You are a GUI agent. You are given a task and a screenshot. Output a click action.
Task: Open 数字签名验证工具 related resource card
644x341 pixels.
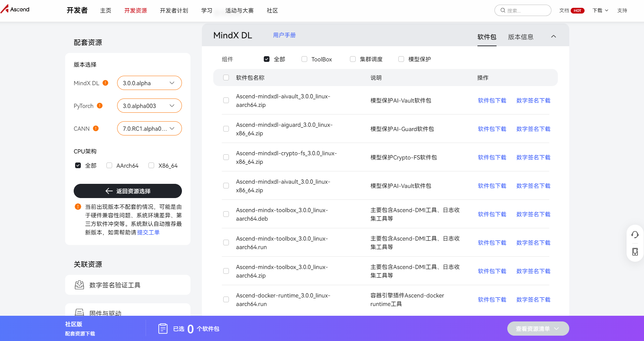point(128,285)
